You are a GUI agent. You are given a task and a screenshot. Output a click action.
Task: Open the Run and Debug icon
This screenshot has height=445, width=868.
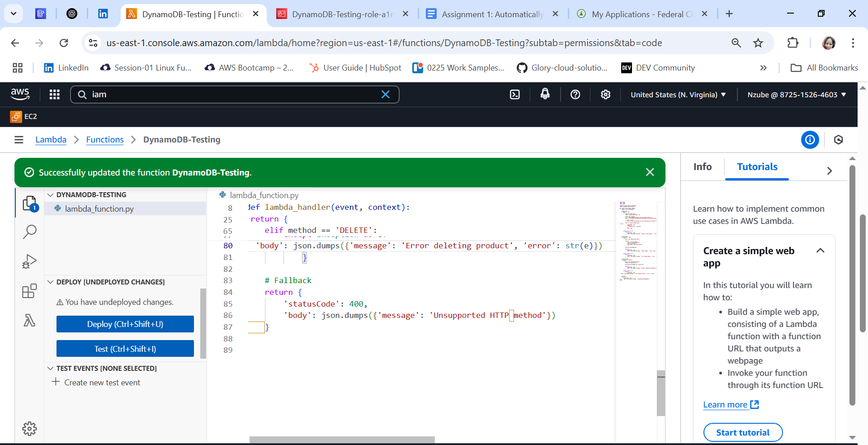pyautogui.click(x=30, y=261)
